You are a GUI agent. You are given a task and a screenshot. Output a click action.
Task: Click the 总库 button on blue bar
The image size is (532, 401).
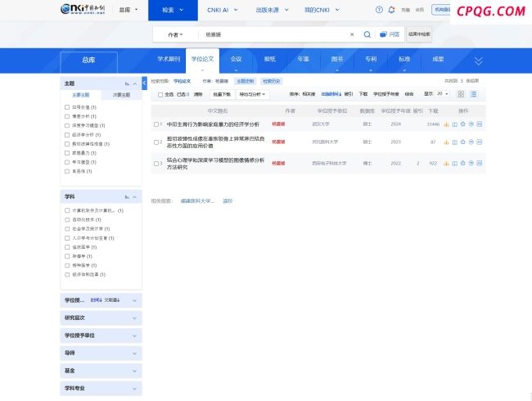pyautogui.click(x=89, y=61)
